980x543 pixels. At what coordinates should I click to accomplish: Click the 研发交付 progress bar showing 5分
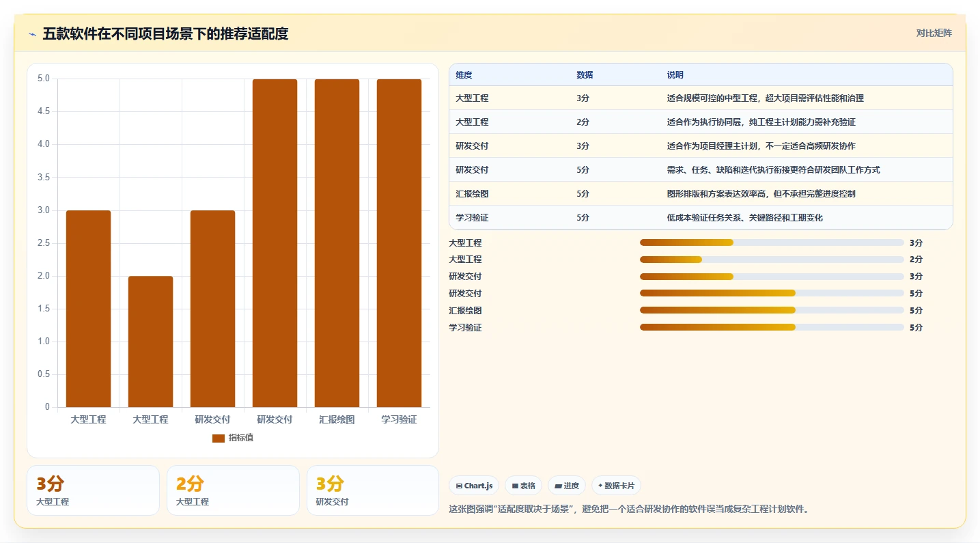pos(772,293)
